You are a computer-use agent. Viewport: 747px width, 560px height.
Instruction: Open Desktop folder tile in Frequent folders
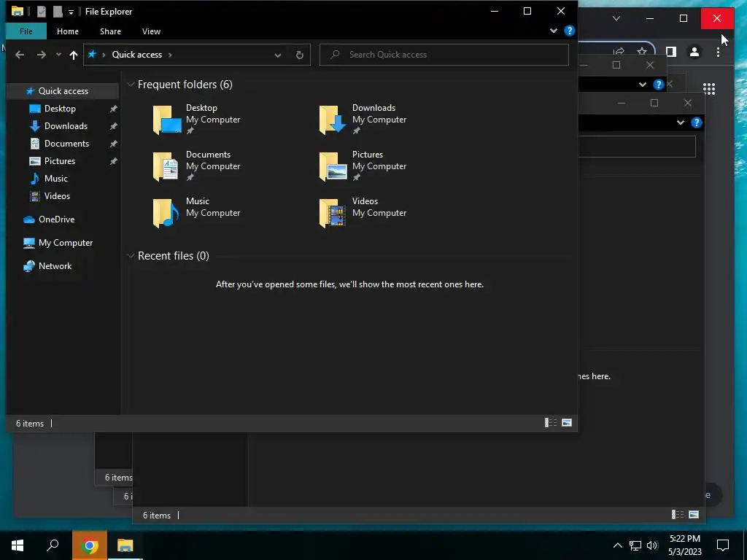click(x=196, y=119)
